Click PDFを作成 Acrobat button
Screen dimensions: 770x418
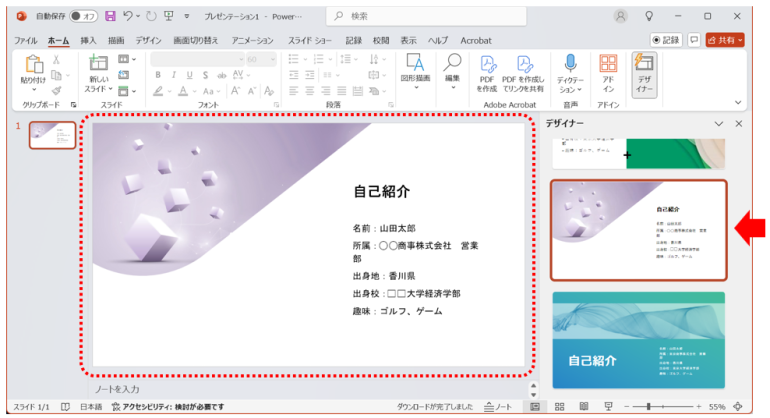[487, 74]
